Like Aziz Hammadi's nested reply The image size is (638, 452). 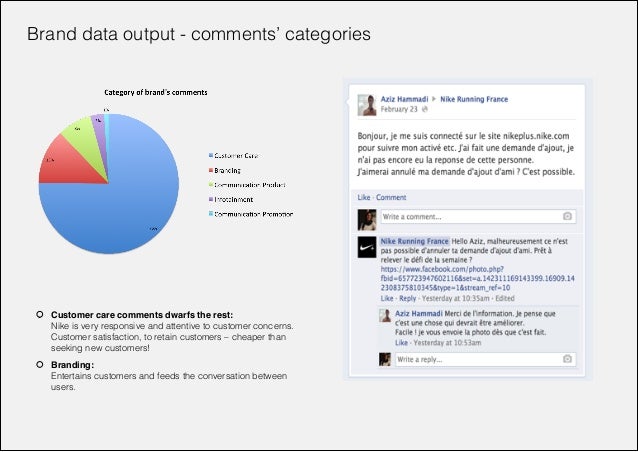401,343
